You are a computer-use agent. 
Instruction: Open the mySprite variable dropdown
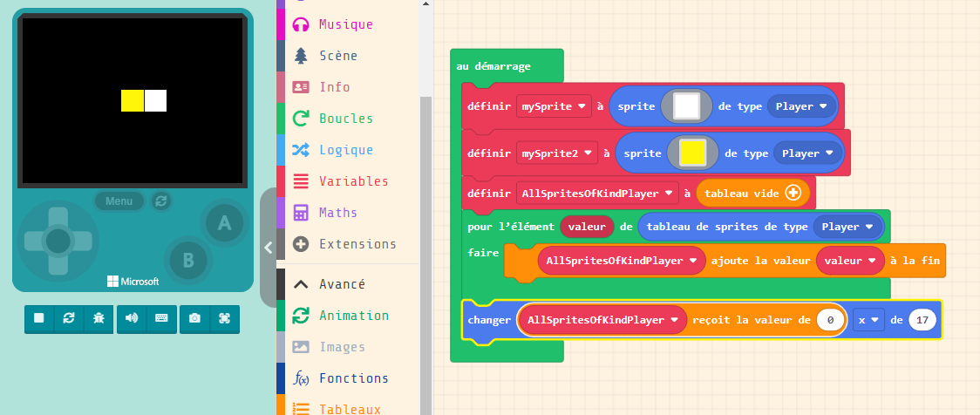point(554,106)
